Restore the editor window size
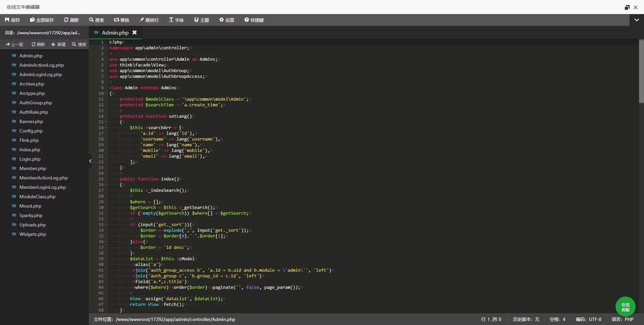 point(627,7)
